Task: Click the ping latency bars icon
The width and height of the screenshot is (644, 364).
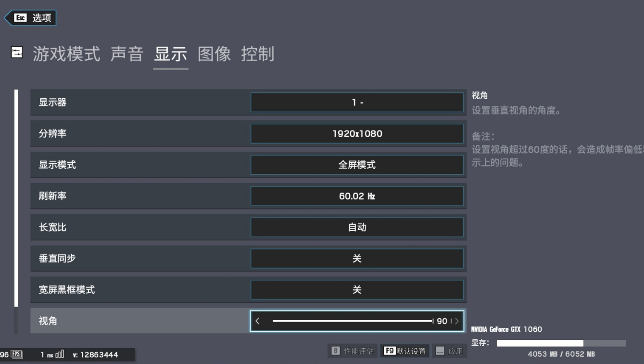Action: 60,355
